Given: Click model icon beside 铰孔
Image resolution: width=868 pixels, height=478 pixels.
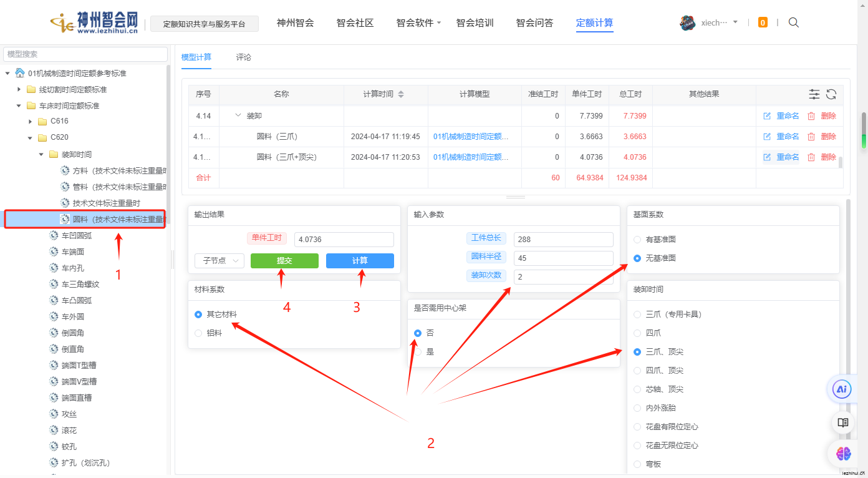Looking at the screenshot, I should pyautogui.click(x=54, y=446).
